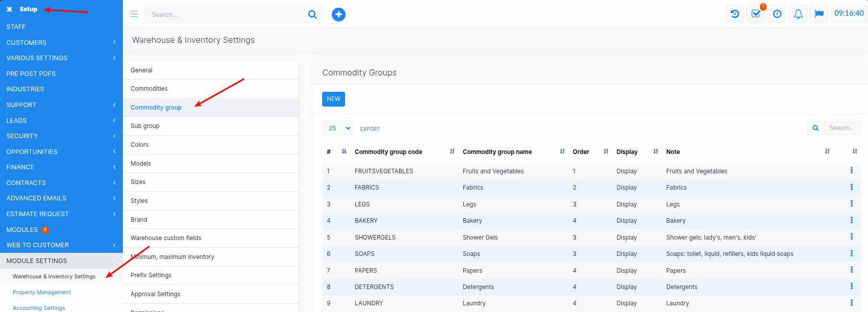Open the history clock-arrow icon
Image resolution: width=868 pixels, height=312 pixels.
[x=734, y=14]
